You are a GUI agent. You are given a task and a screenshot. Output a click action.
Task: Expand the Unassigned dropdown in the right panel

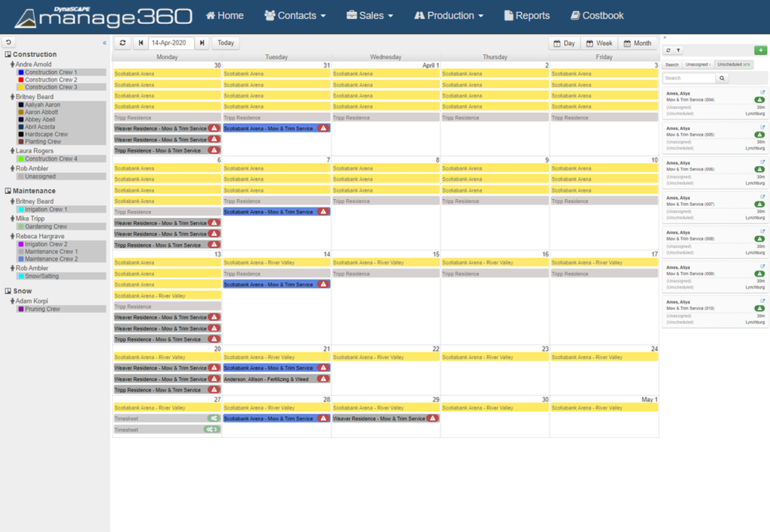point(697,65)
